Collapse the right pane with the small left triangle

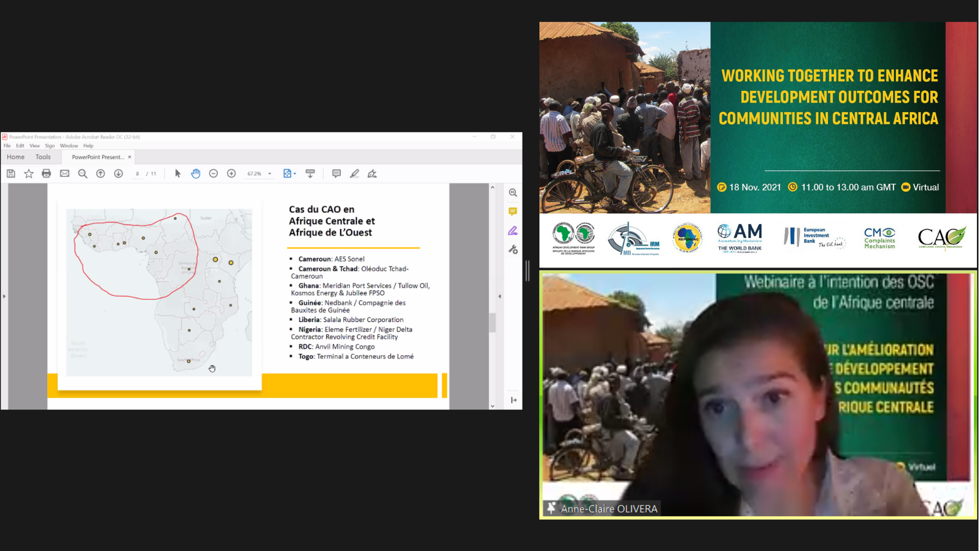[499, 296]
